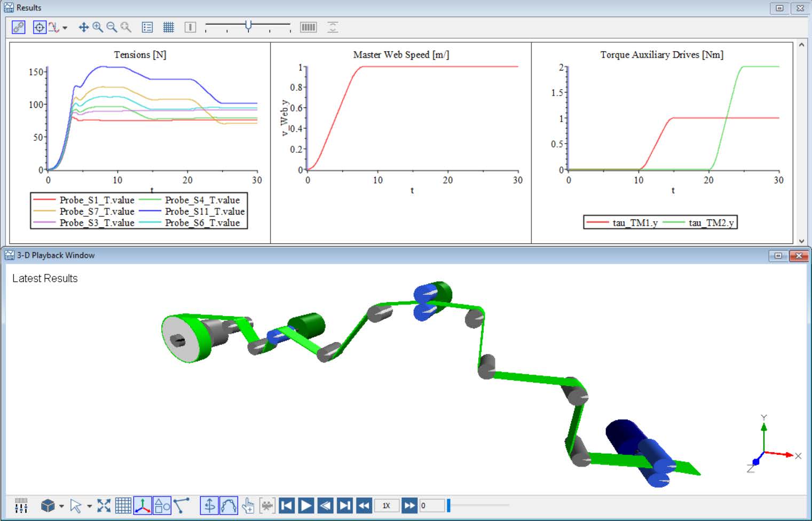Open the view cube dropdown arrow
This screenshot has width=812, height=521.
pos(62,506)
